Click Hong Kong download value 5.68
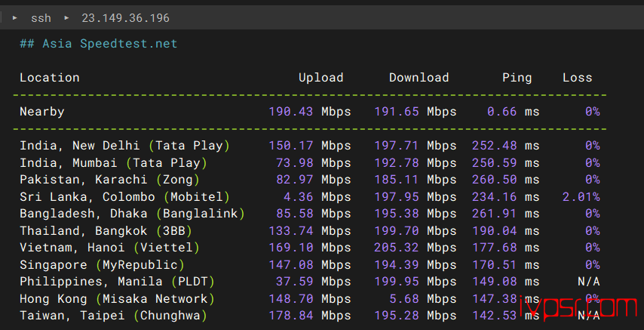The image size is (644, 330). click(403, 299)
